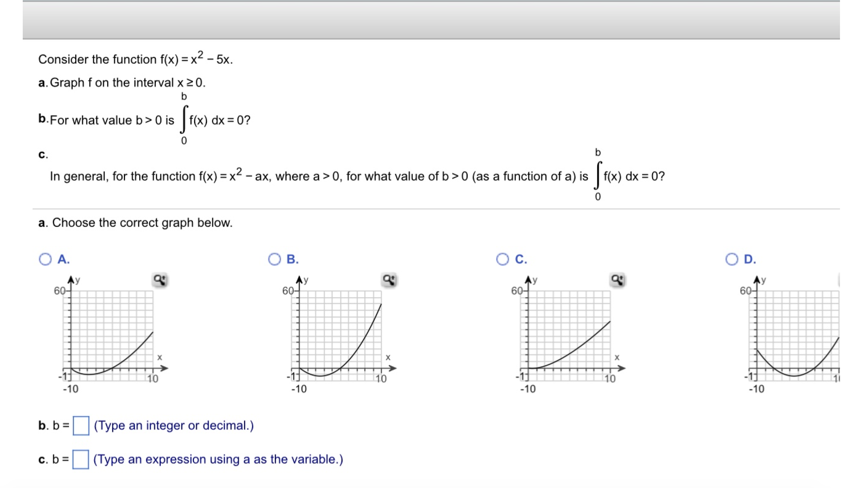The height and width of the screenshot is (488, 868).
Task: Select answer choice A
Action: 45,259
